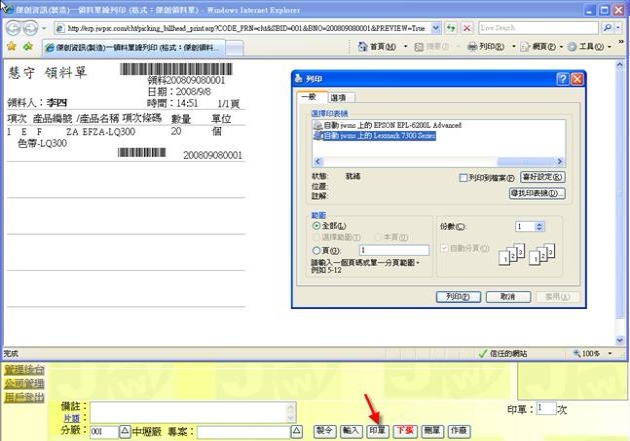Click the help question mark in print dialog
Viewport: 630px width, 441px height.
click(563, 79)
